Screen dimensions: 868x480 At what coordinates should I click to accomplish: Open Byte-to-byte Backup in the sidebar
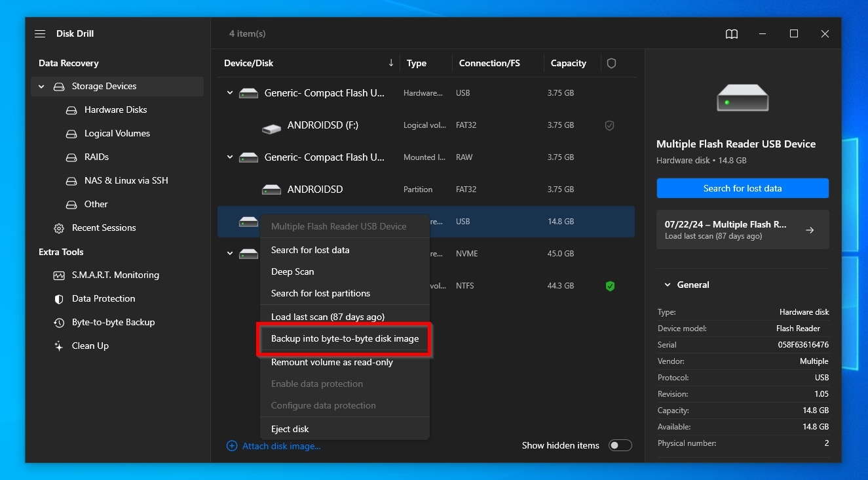113,323
